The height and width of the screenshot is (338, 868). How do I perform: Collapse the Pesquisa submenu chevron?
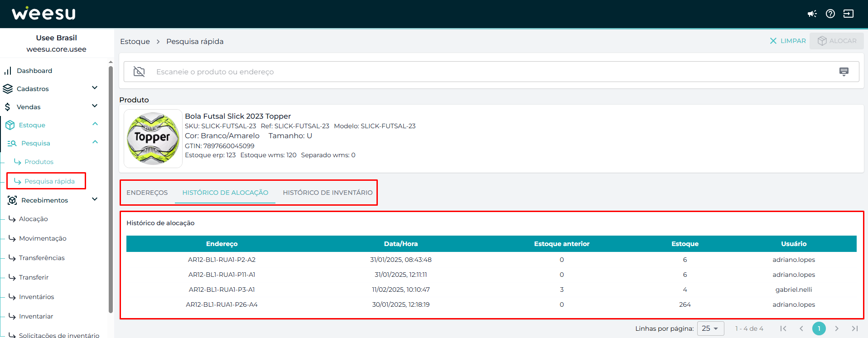[x=95, y=142]
